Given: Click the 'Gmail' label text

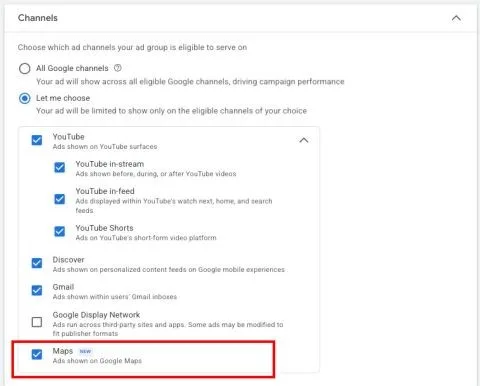Looking at the screenshot, I should 63,287.
